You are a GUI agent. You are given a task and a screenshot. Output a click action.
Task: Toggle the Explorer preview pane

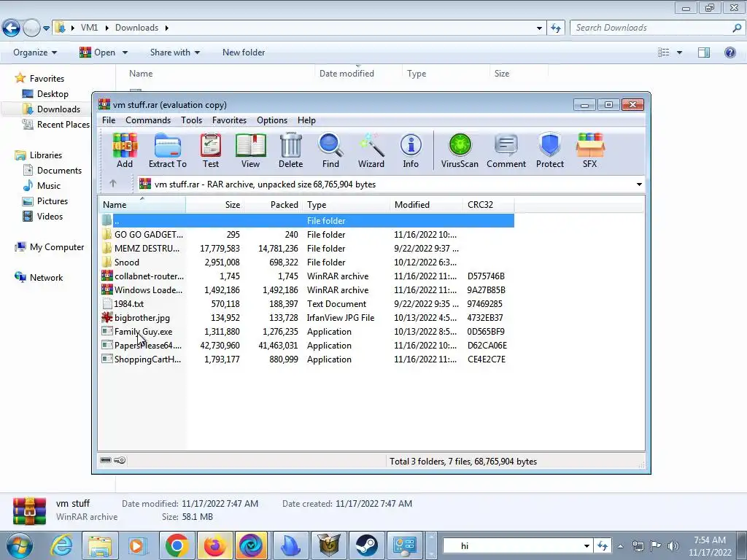704,52
